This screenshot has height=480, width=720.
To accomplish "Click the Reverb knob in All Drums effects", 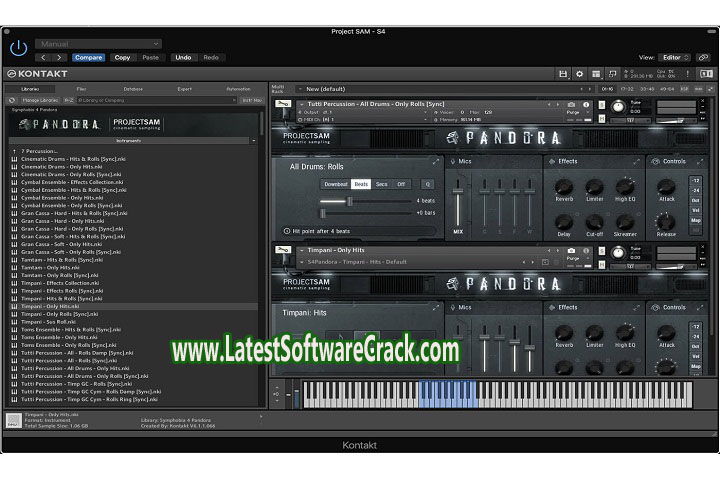I will pos(564,186).
